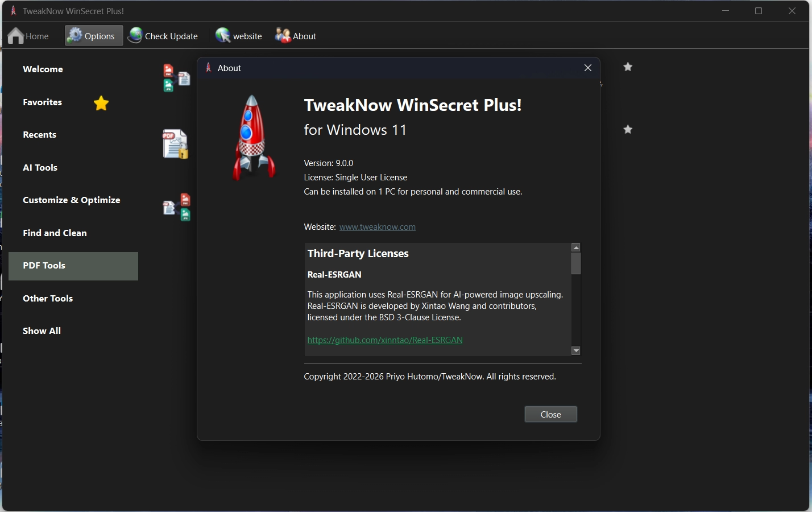Click the rocket logo in the About dialog
812x512 pixels.
(253, 138)
